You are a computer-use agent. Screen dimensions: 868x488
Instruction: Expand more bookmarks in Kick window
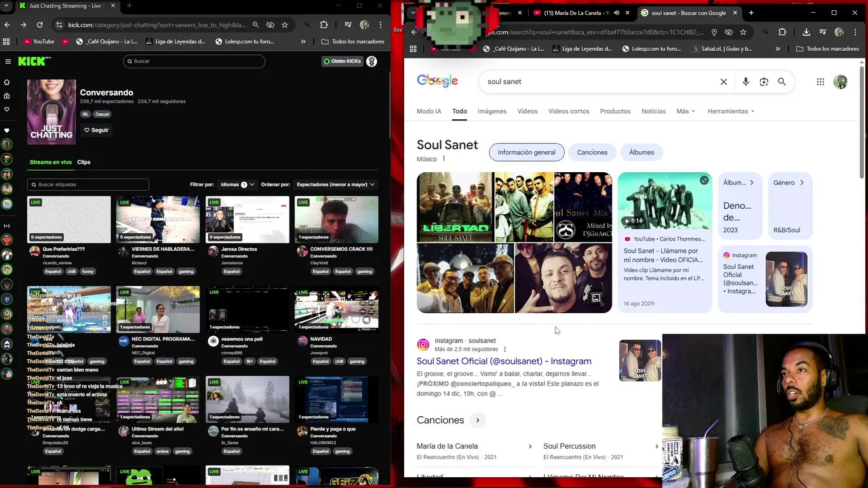point(303,41)
